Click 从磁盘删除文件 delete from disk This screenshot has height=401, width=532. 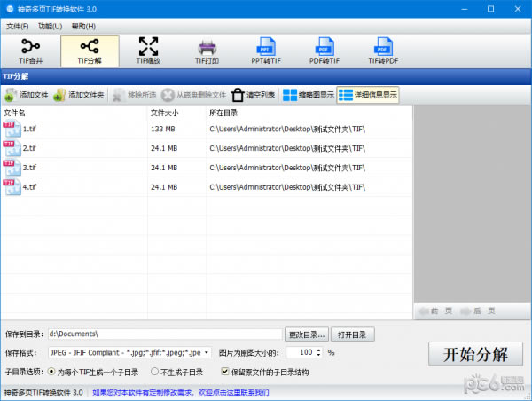point(193,95)
